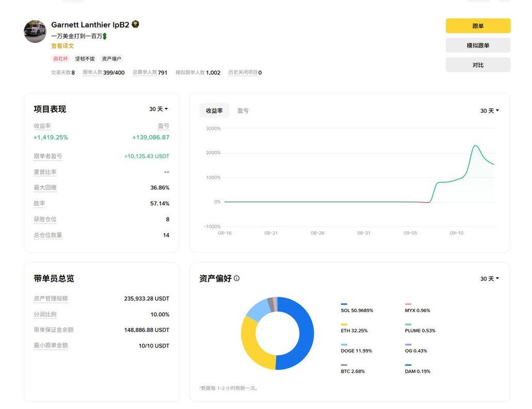Image resolution: width=532 pixels, height=409 pixels.
Task: Click the SOL blue legend swatch
Action: 344,304
